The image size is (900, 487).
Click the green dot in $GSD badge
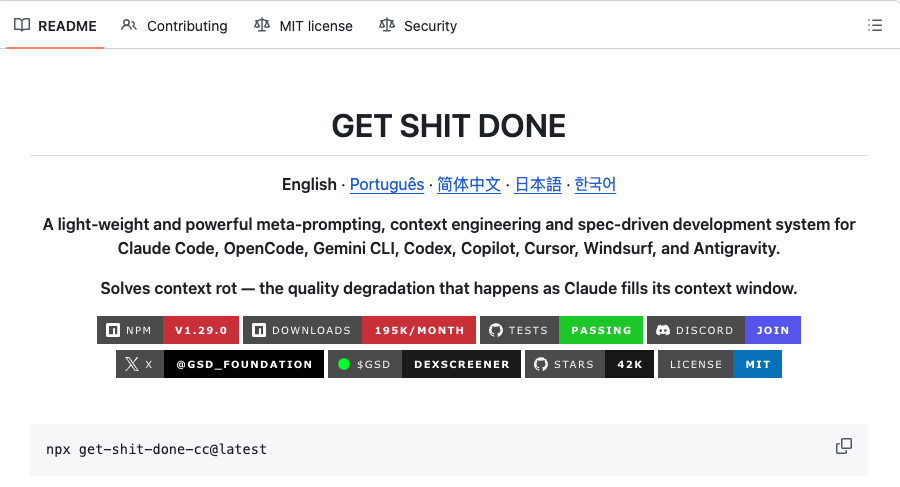pos(344,364)
